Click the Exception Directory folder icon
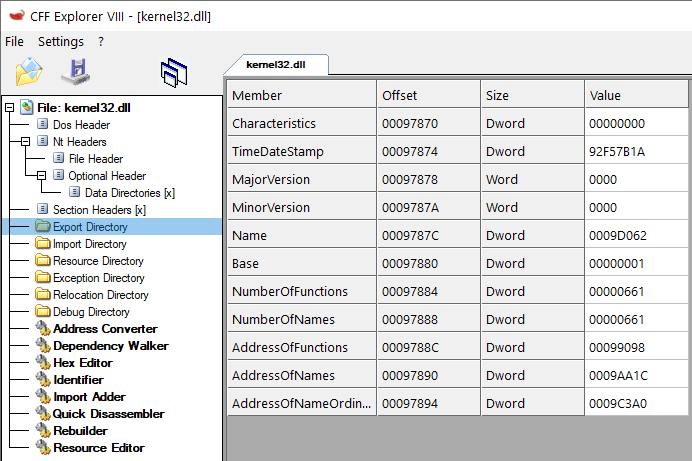This screenshot has height=461, width=692. [x=43, y=277]
